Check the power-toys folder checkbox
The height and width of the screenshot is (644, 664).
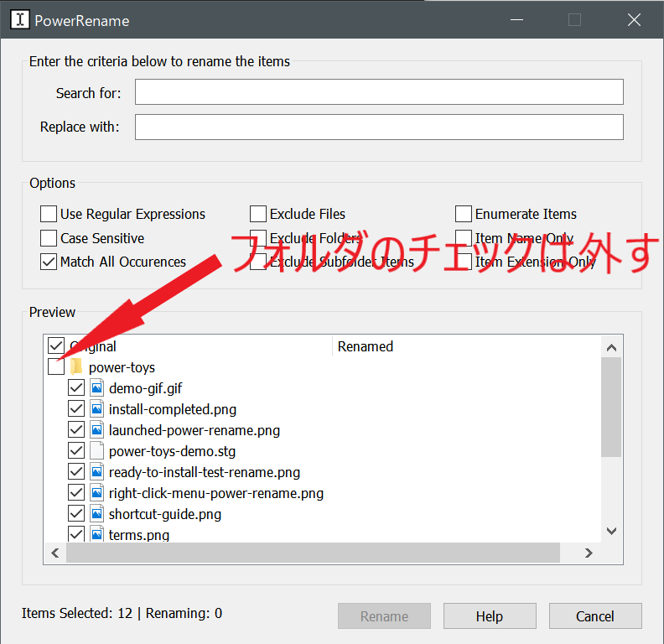56,367
